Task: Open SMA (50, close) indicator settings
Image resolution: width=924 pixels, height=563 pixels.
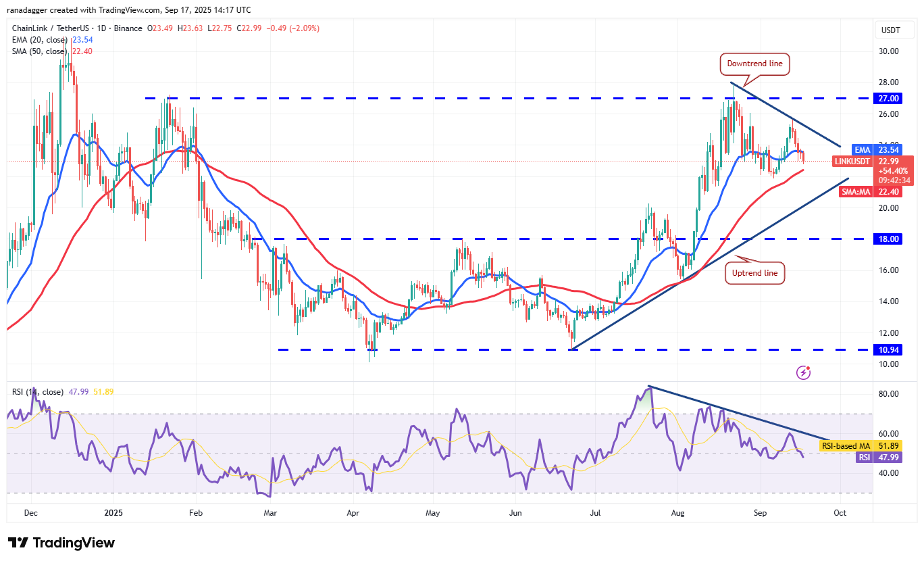Action: pyautogui.click(x=37, y=51)
